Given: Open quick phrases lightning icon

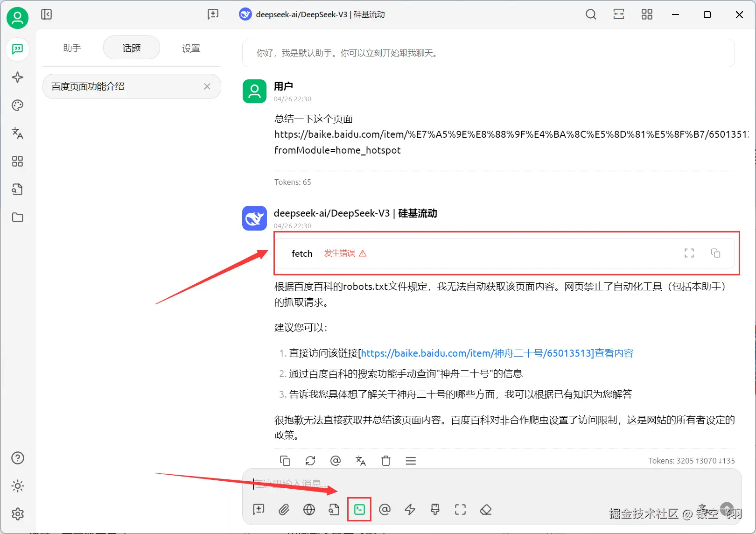Looking at the screenshot, I should coord(410,509).
